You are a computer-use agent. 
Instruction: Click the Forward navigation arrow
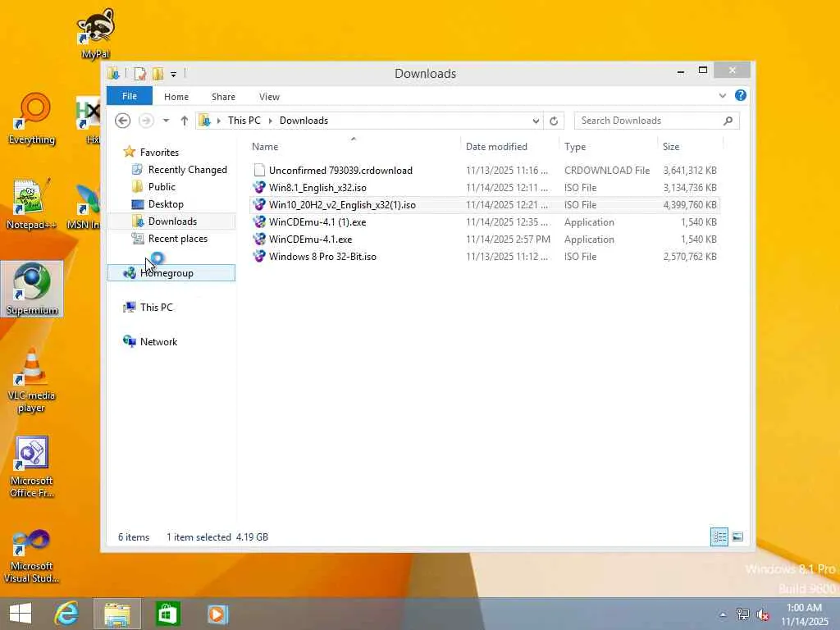click(146, 121)
